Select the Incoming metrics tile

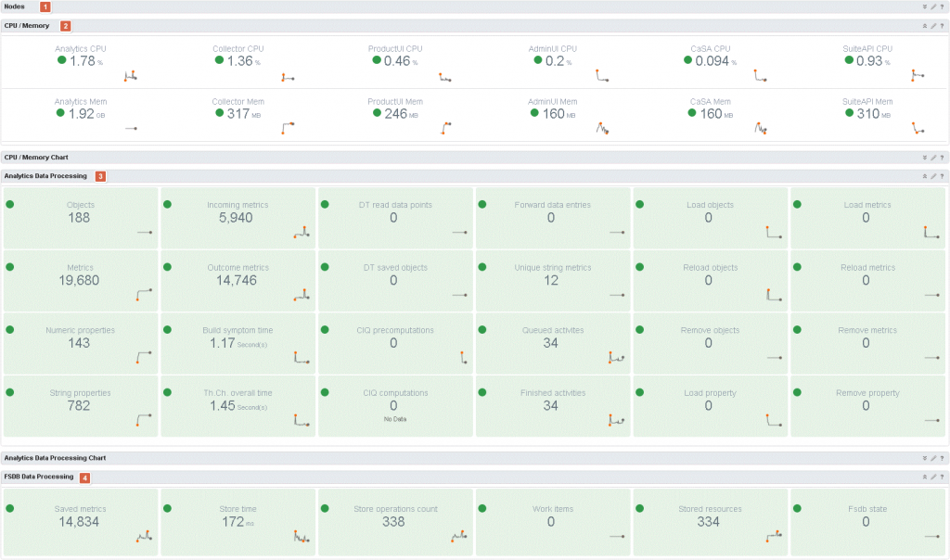tap(238, 218)
